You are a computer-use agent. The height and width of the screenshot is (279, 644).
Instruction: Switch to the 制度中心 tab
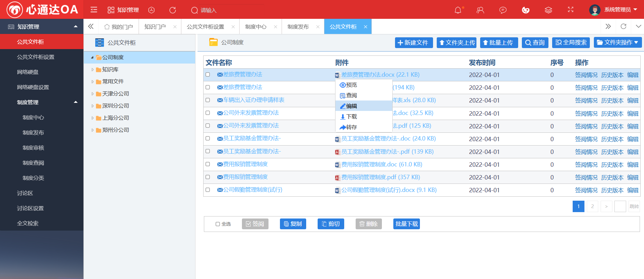pyautogui.click(x=256, y=27)
